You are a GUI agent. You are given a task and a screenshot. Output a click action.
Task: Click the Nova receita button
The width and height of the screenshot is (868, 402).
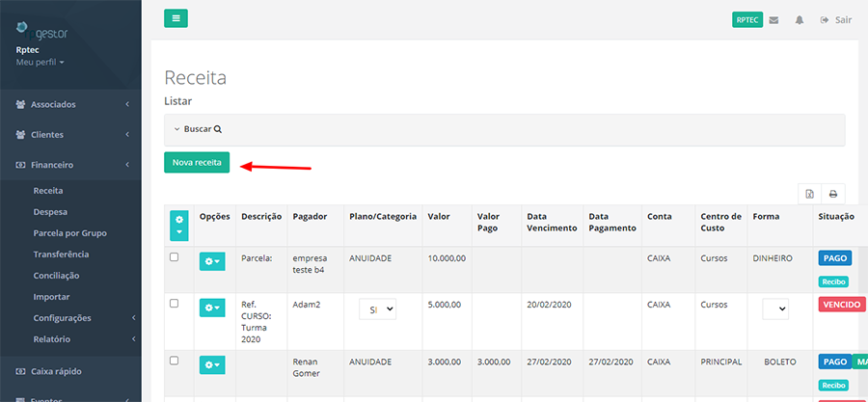197,163
